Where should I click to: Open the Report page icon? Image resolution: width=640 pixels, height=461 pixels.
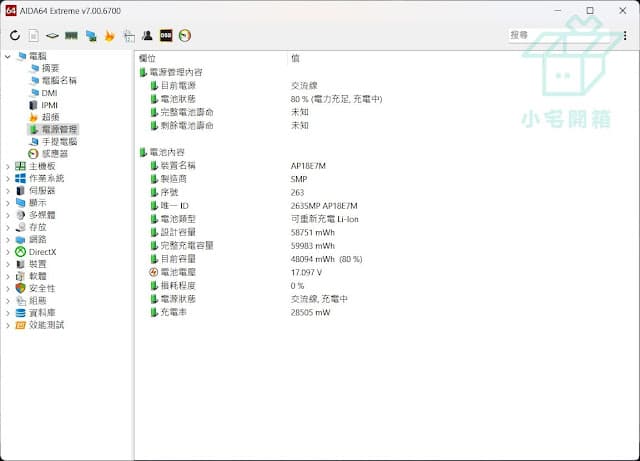(33, 36)
